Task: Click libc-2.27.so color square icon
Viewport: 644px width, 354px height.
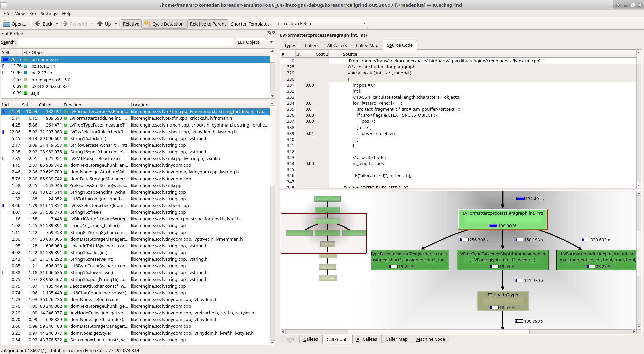Action: click(25, 73)
